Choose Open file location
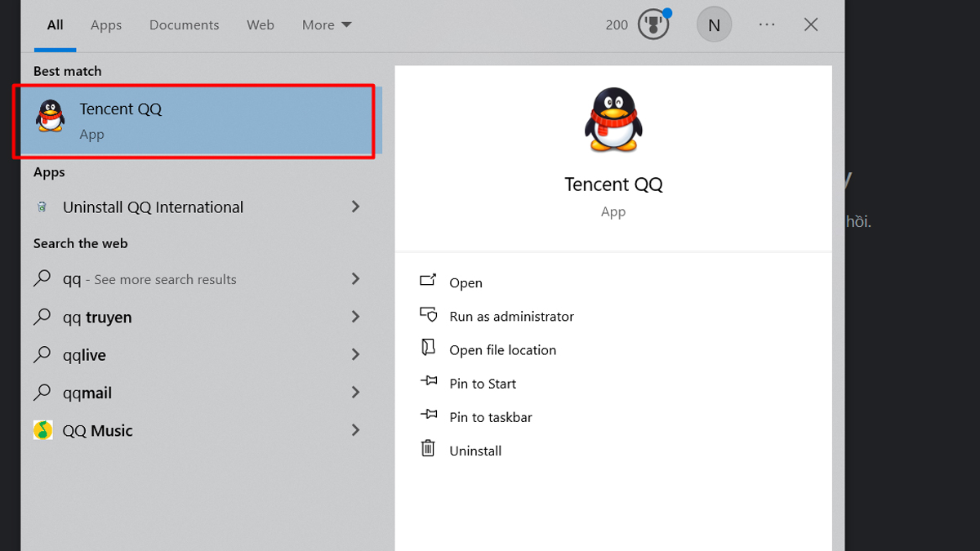Image resolution: width=980 pixels, height=551 pixels. 502,349
